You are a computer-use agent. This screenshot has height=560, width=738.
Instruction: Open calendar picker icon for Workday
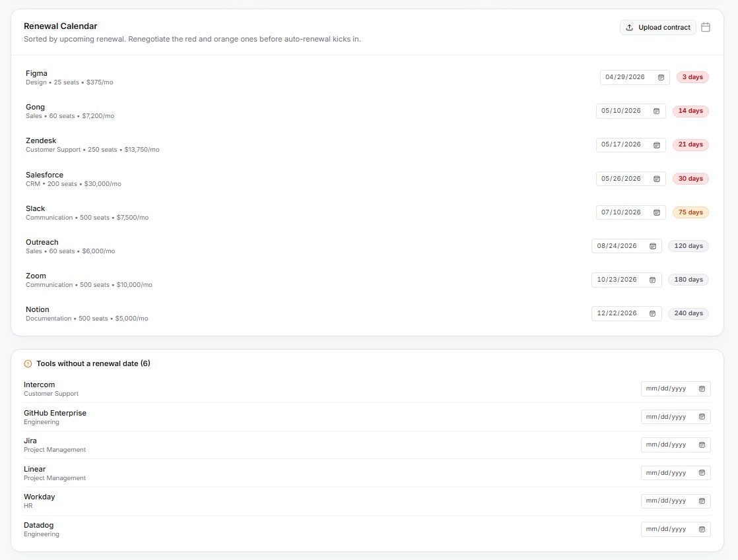coord(702,501)
